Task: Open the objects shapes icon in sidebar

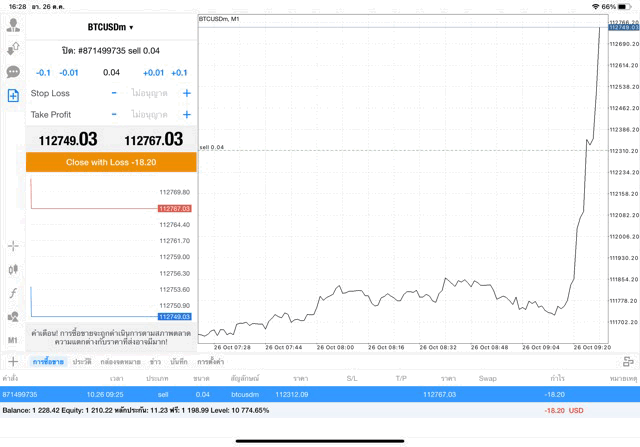Action: tap(13, 317)
